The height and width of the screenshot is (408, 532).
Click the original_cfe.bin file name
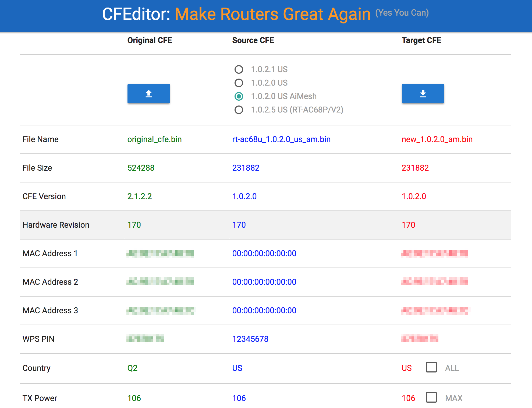pyautogui.click(x=154, y=139)
